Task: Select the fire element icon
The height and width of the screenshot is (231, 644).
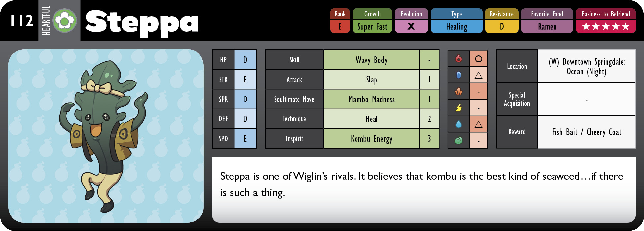Action: pos(458,58)
